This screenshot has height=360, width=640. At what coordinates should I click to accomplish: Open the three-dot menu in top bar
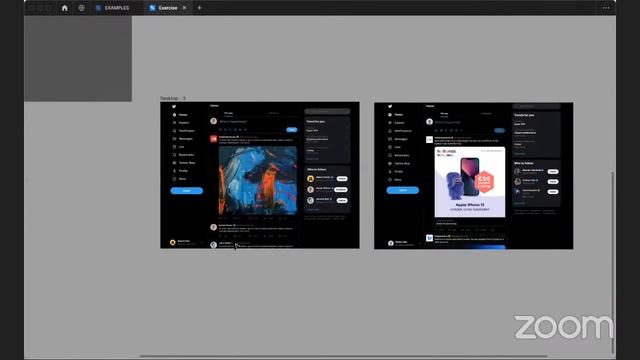coord(606,8)
